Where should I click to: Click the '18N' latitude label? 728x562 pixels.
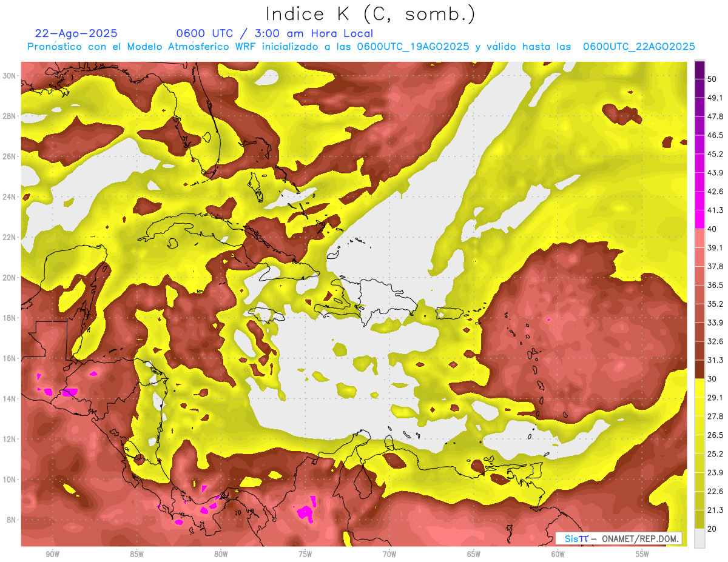click(10, 318)
